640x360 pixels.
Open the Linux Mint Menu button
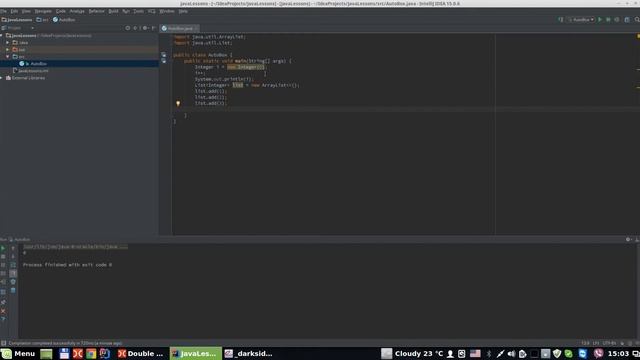pos(18,353)
